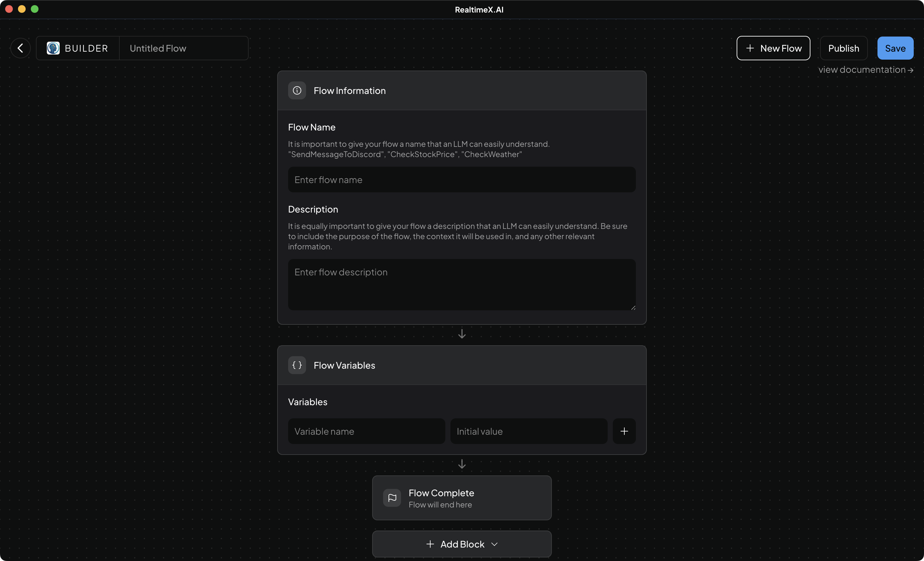This screenshot has width=924, height=561.
Task: Click the plus icon to add a new variable
Action: [x=624, y=431]
